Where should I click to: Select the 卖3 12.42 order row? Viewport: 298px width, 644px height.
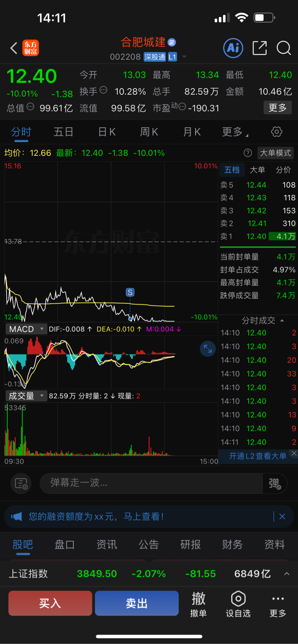click(x=258, y=211)
